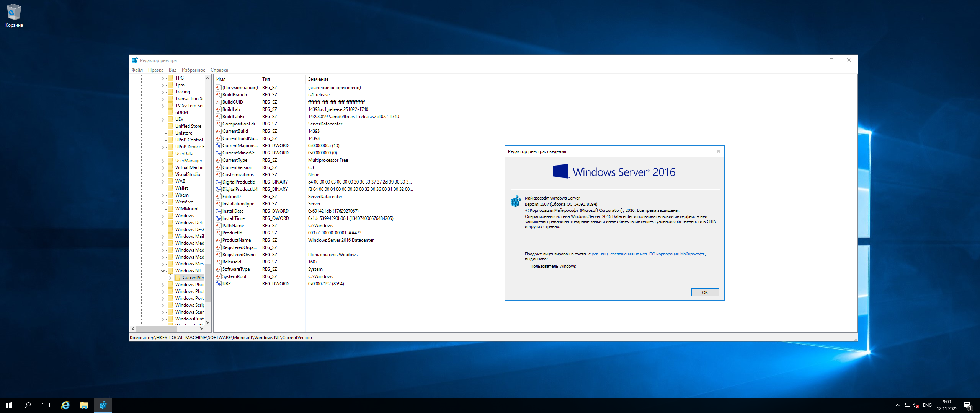Open the Recycle Bin desktop icon
The height and width of the screenshot is (413, 980).
(x=14, y=12)
